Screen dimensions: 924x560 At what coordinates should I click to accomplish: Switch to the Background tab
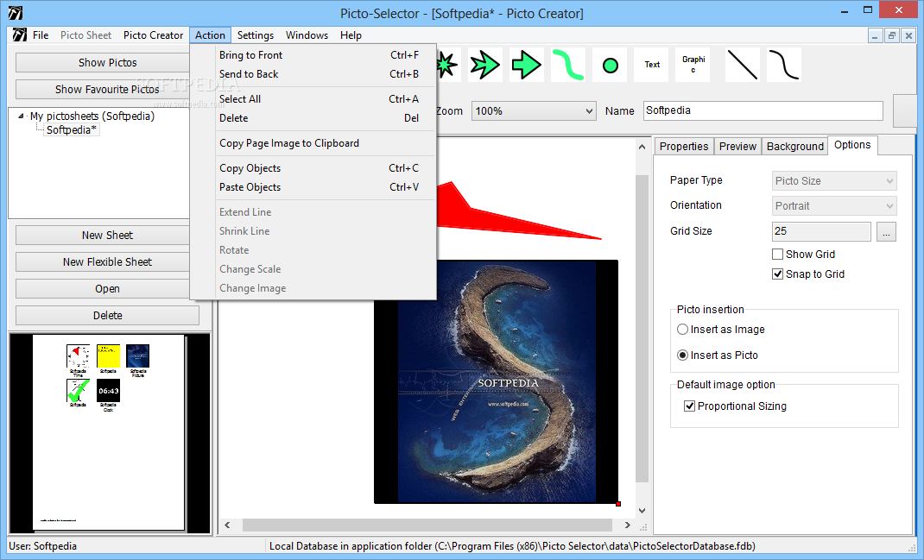tap(795, 146)
